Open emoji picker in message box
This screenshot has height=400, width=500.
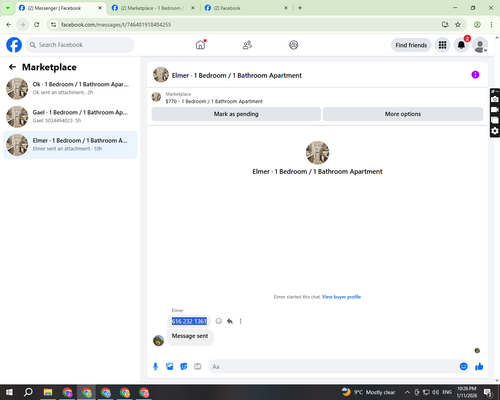tap(463, 367)
